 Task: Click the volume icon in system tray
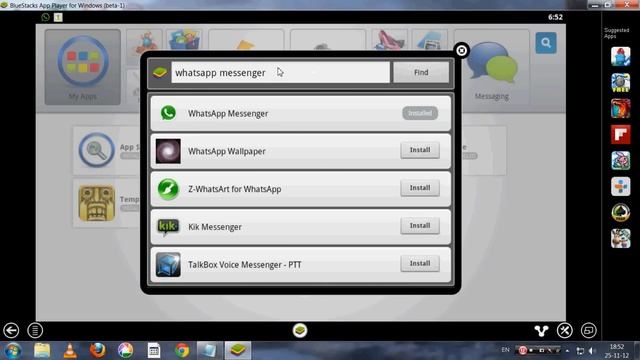(592, 351)
